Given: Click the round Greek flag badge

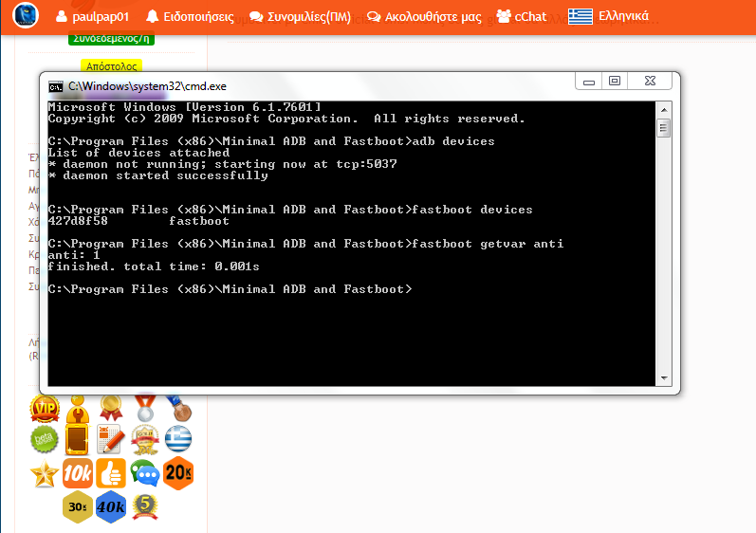Looking at the screenshot, I should click(178, 438).
